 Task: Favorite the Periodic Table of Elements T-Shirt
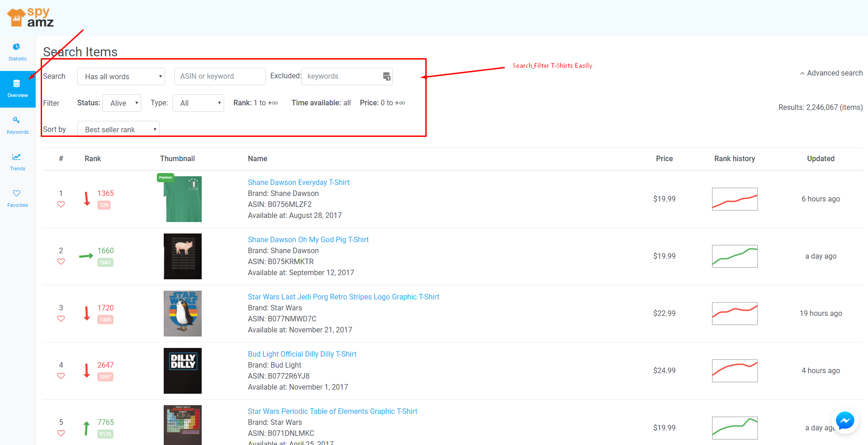coord(61,433)
